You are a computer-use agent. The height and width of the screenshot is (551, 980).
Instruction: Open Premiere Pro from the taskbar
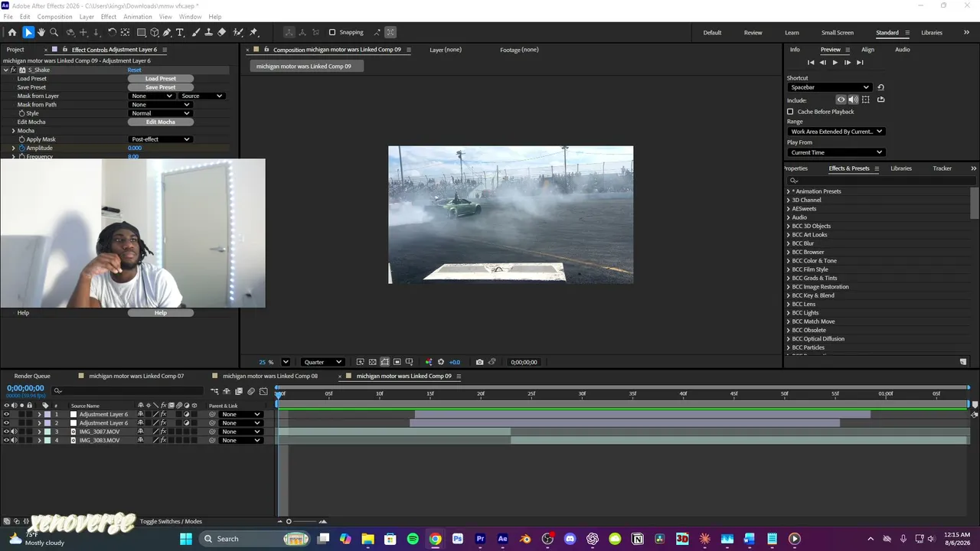[x=480, y=539]
